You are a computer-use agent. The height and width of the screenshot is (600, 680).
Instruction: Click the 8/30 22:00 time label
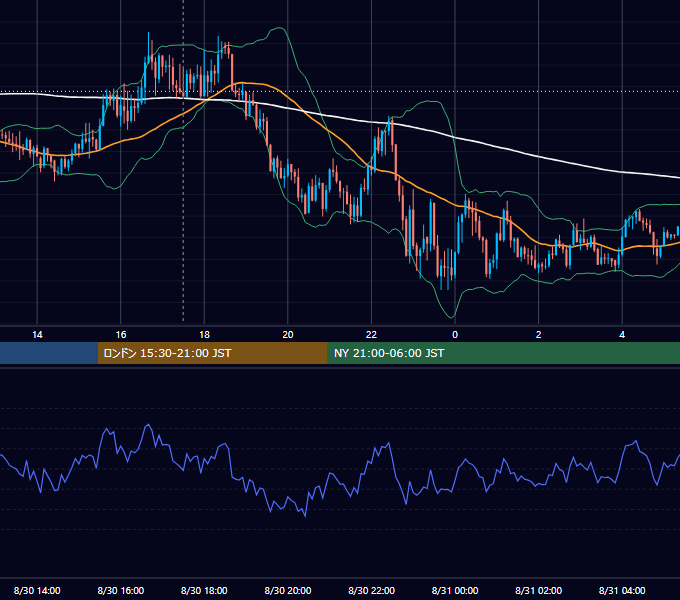click(372, 590)
